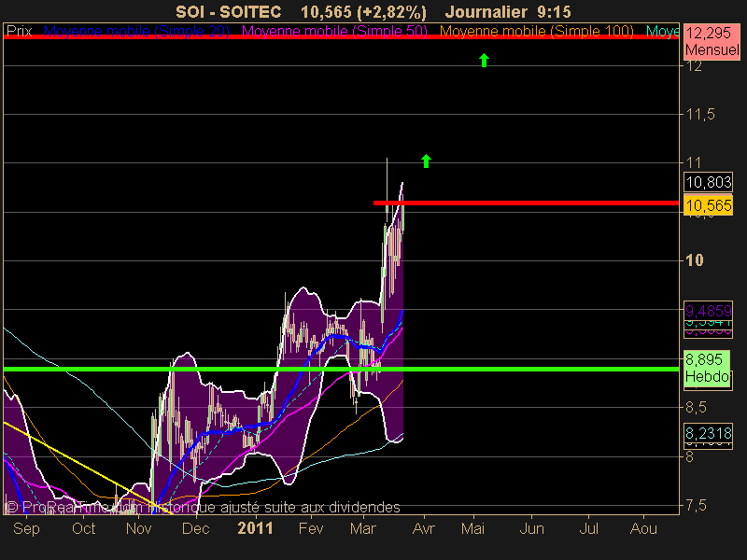The image size is (747, 560).
Task: Click the Mai month on time axis
Action: point(472,528)
